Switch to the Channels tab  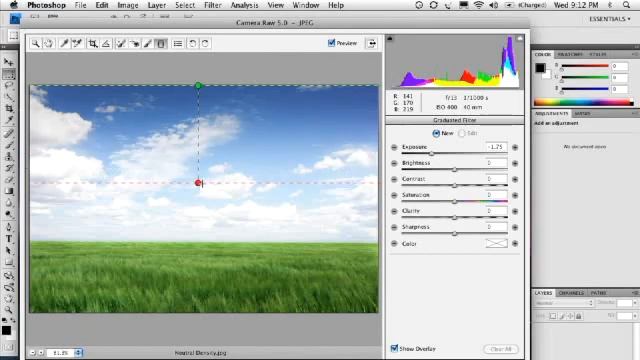click(x=571, y=293)
